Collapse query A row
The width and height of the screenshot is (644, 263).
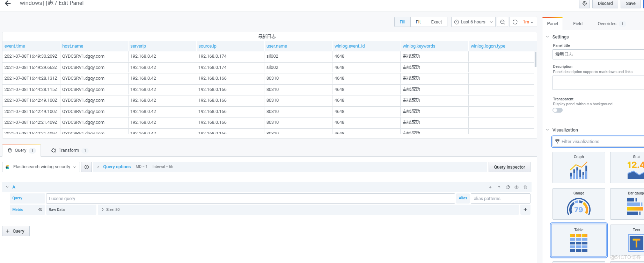[7, 187]
